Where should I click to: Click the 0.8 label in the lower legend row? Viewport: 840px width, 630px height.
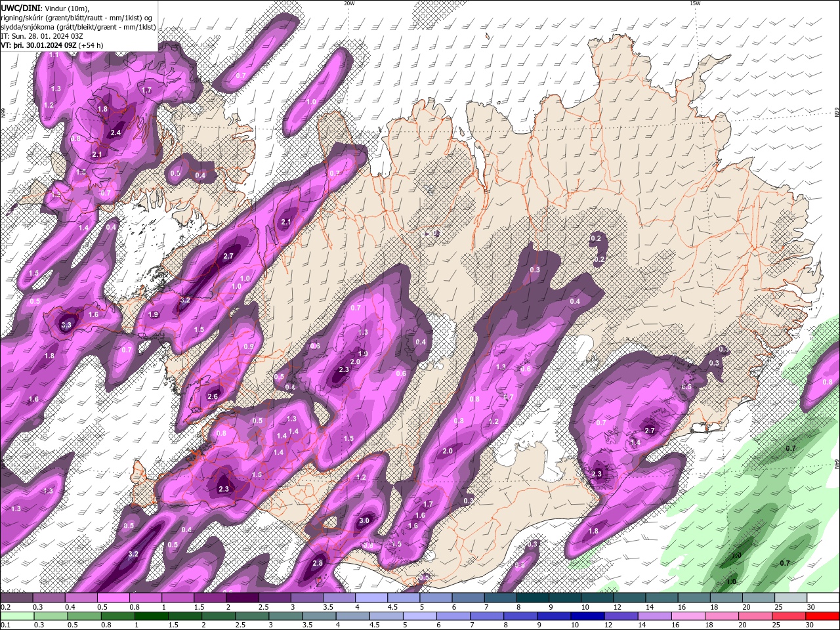(x=106, y=625)
